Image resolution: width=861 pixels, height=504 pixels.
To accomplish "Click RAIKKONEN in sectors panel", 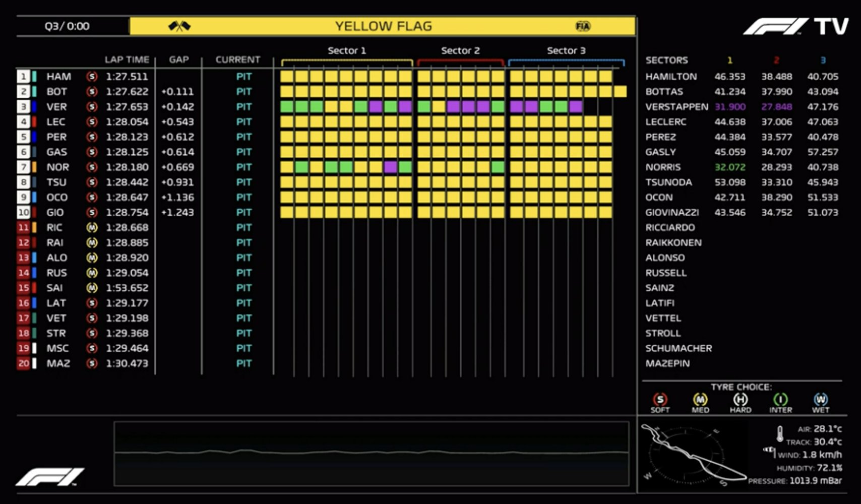I will 673,243.
